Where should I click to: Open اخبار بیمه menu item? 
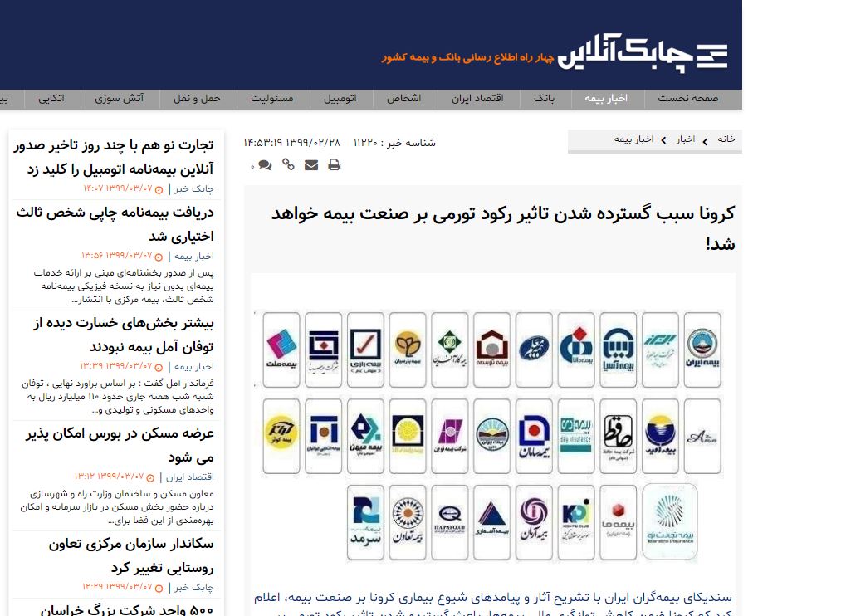point(606,99)
